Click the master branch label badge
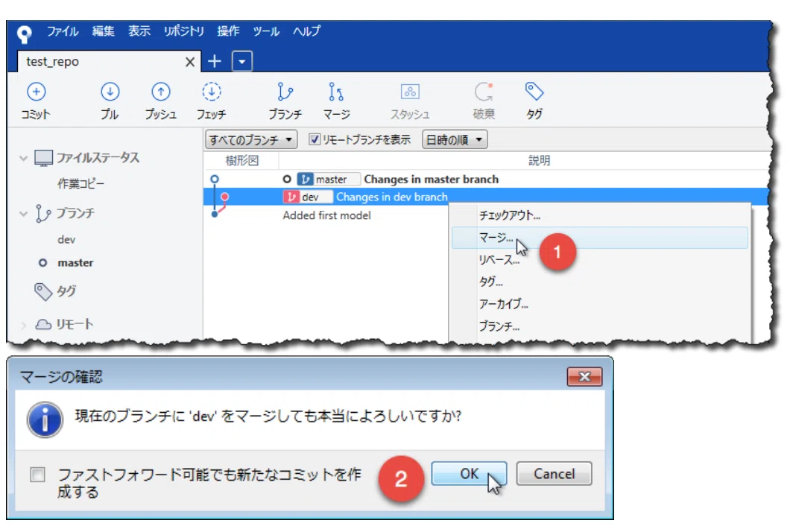 [329, 179]
